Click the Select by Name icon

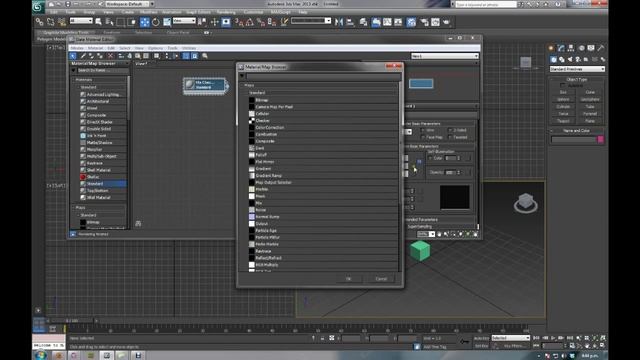tap(109, 22)
